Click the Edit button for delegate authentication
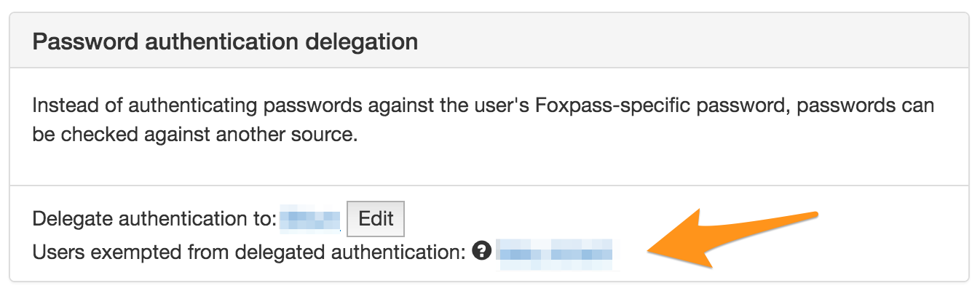 tap(375, 218)
